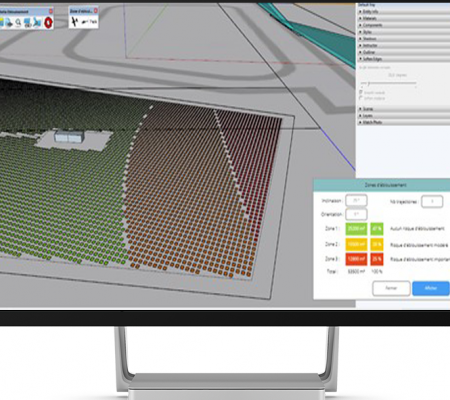Expand the Components panel
This screenshot has width=450, height=400.
403,25
